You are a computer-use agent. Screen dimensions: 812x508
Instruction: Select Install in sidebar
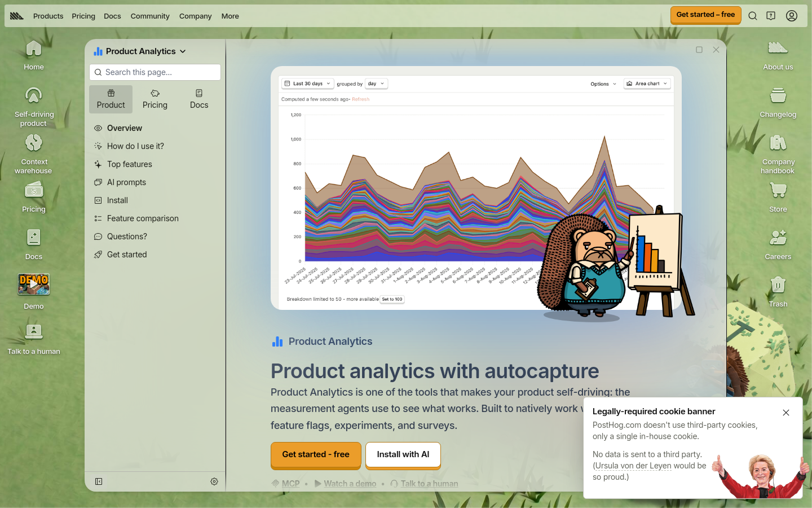click(x=155, y=200)
